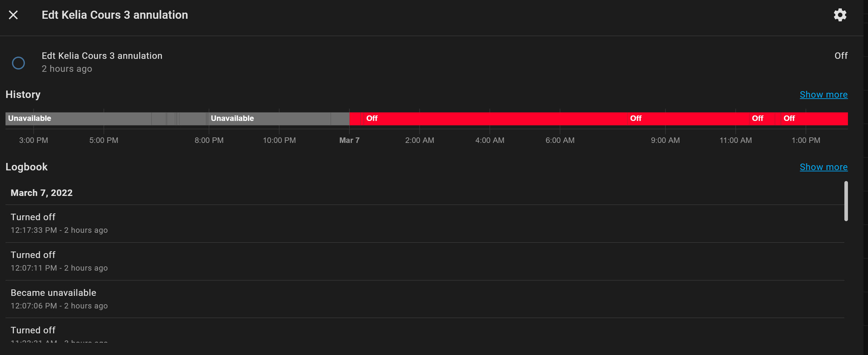Click the circle state icon beside the entity name

(18, 63)
